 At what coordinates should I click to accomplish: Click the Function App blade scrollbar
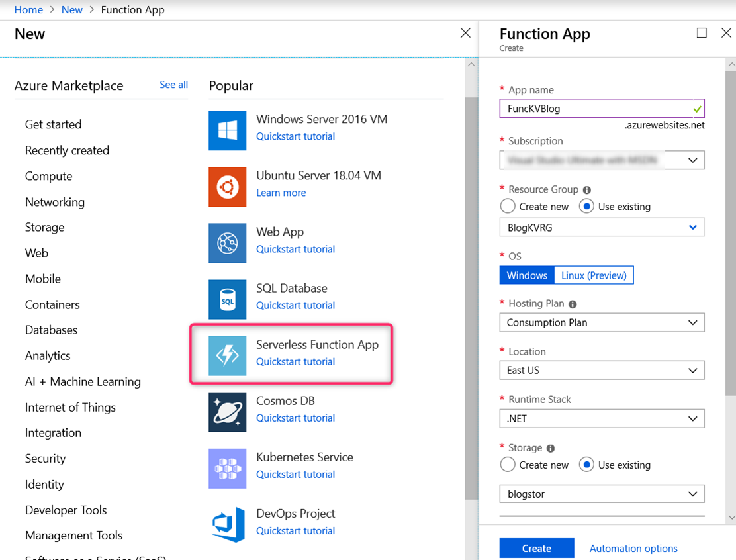[730, 233]
